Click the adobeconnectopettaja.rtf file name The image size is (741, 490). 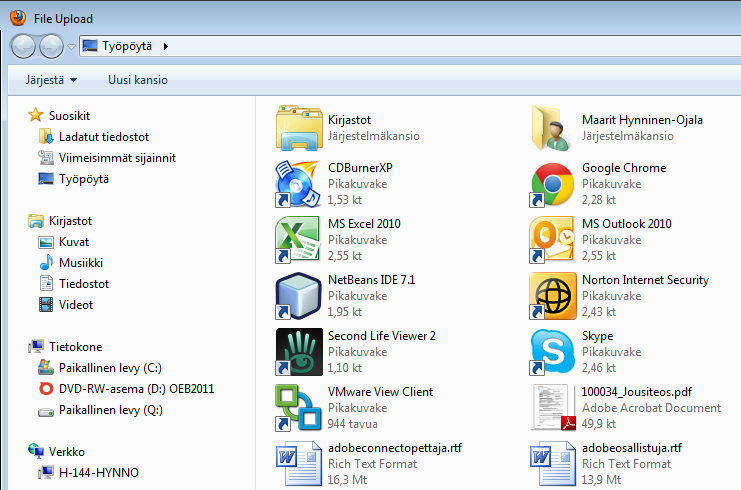(x=395, y=447)
